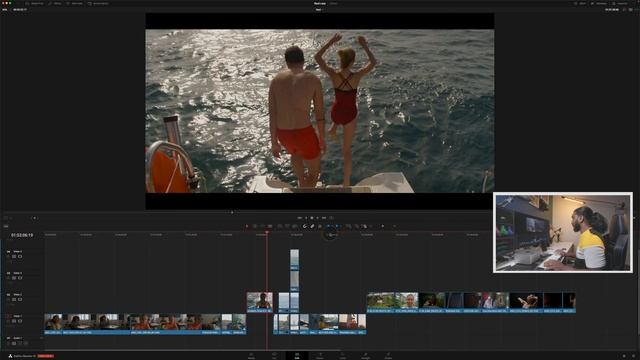The width and height of the screenshot is (640, 360).
Task: Click the timeline timecode 01:02:06:19 field
Action: 22,235
